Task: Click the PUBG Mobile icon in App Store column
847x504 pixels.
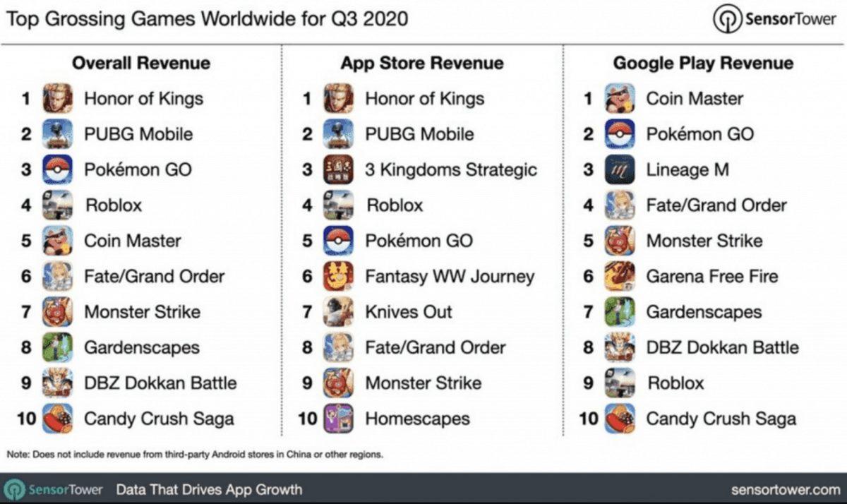Action: pos(338,134)
